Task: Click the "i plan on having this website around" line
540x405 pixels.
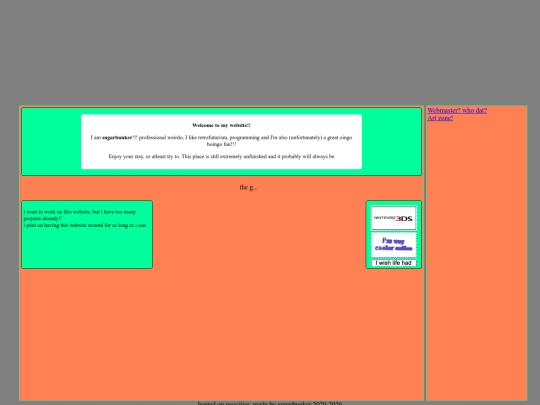Action: pos(85,225)
